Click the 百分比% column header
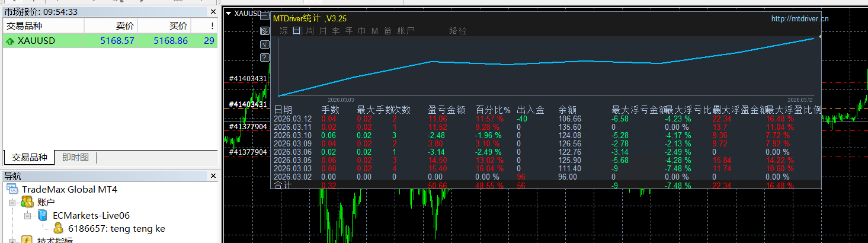 [x=494, y=110]
